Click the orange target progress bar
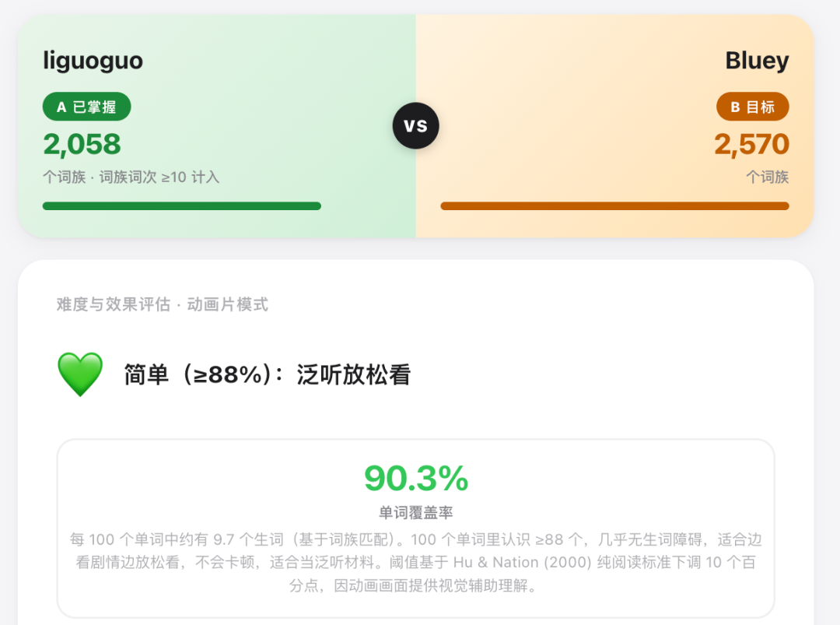840x625 pixels. coord(614,206)
